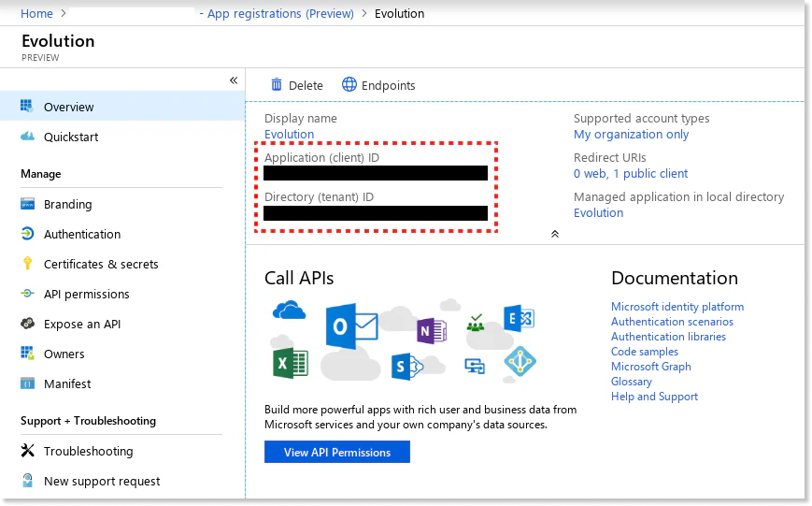Click the Supported account types label

click(641, 118)
